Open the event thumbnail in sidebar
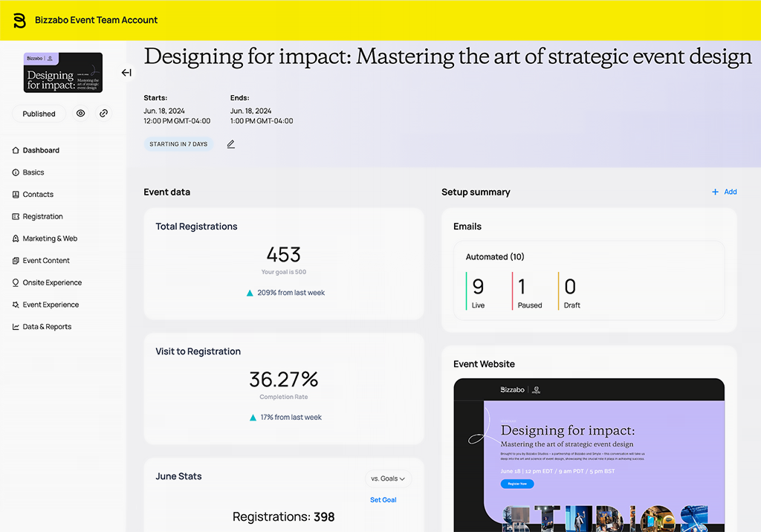 [x=63, y=72]
